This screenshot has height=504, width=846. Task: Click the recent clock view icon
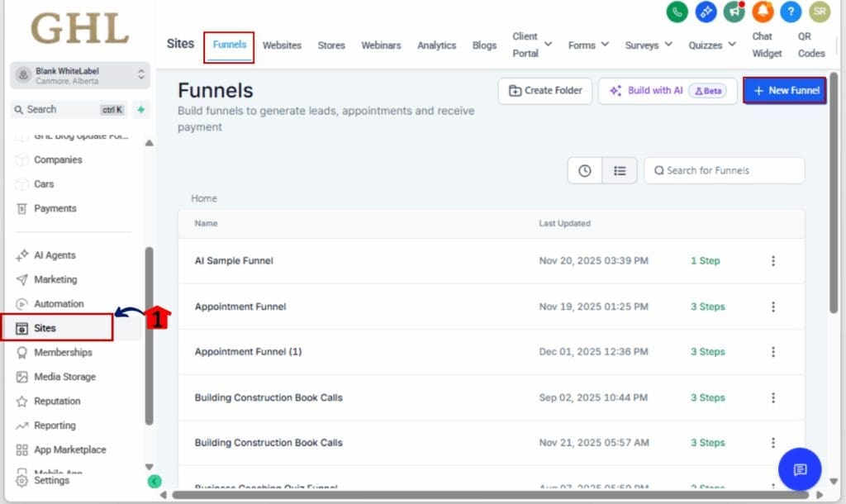click(x=584, y=170)
